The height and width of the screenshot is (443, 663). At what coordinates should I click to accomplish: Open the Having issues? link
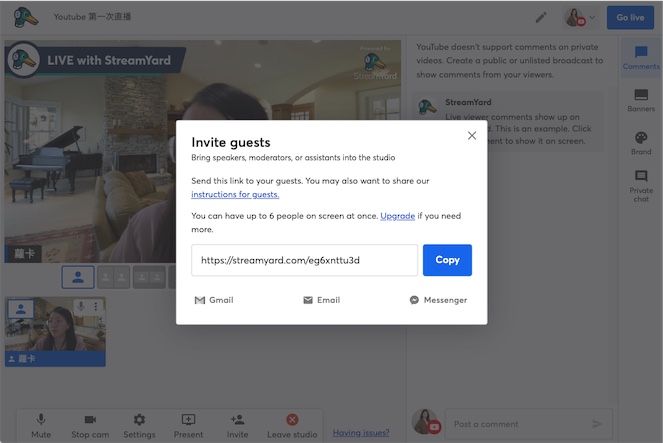click(x=361, y=433)
